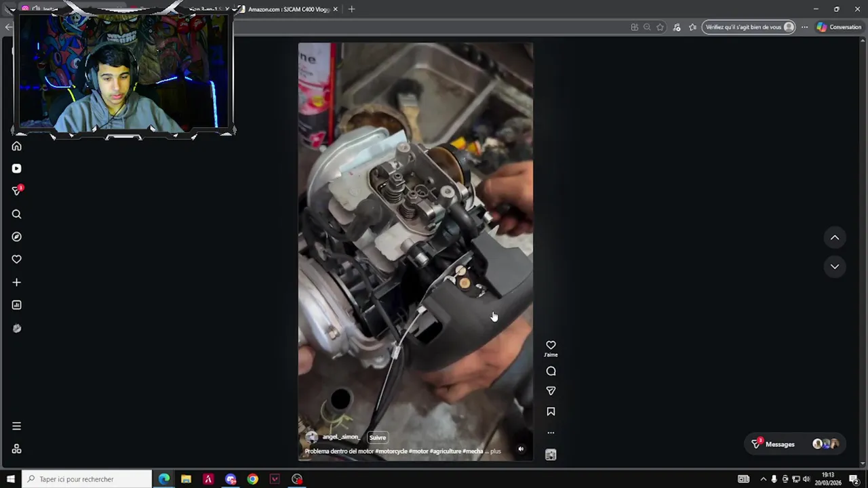Open a new browser tab
Viewport: 868px width, 488px height.
pyautogui.click(x=351, y=9)
